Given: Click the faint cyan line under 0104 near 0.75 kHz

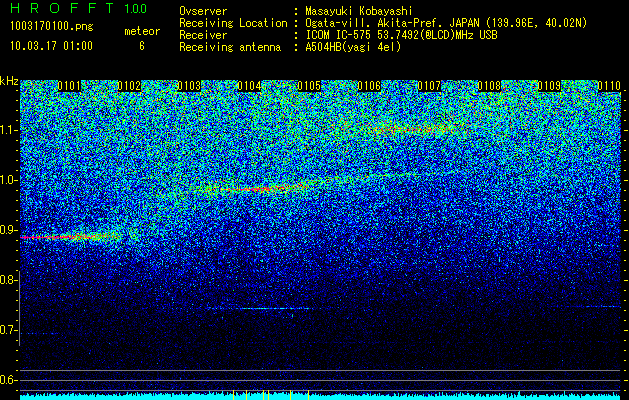Looking at the screenshot, I should [261, 309].
